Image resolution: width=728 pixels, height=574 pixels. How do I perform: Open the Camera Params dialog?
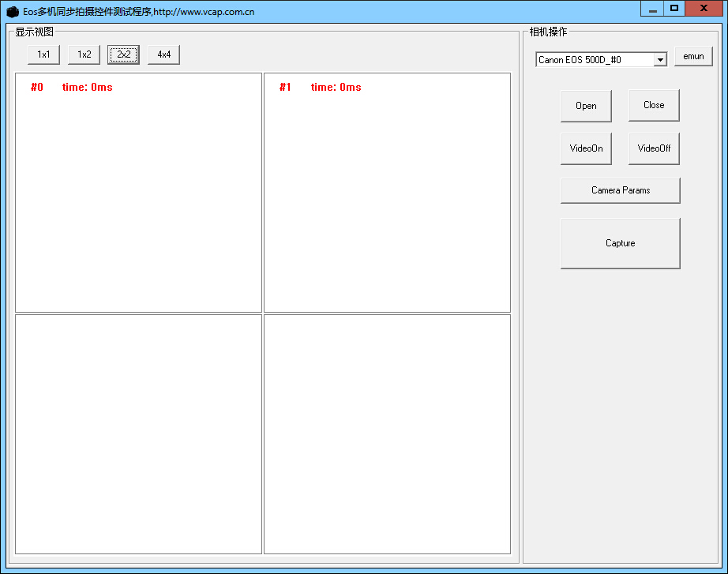(x=620, y=190)
